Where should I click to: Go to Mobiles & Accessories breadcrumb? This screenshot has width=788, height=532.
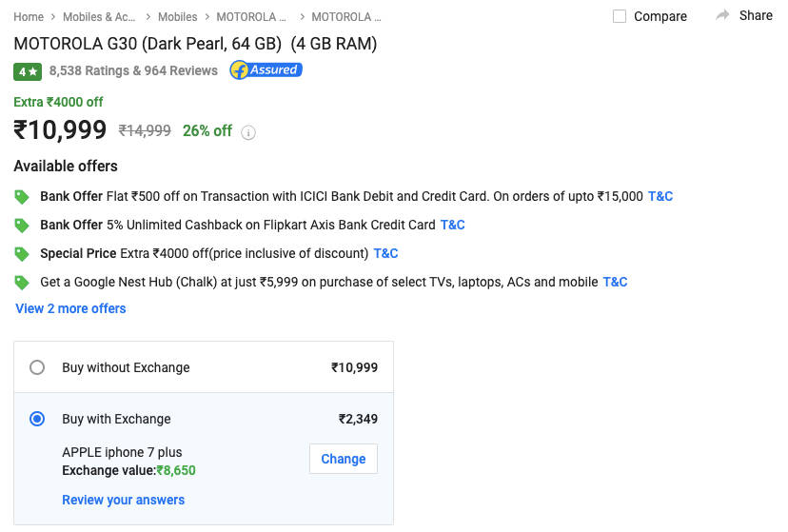(x=100, y=17)
